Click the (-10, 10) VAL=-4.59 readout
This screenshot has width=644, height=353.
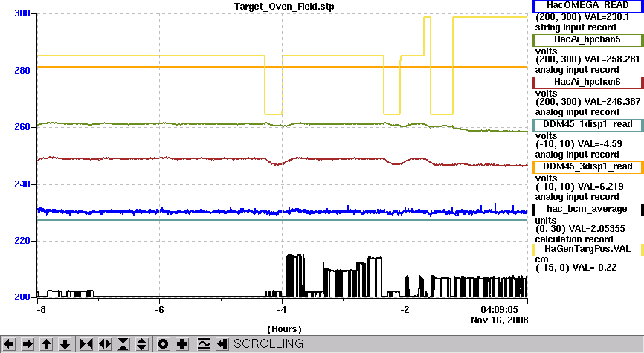coord(579,144)
